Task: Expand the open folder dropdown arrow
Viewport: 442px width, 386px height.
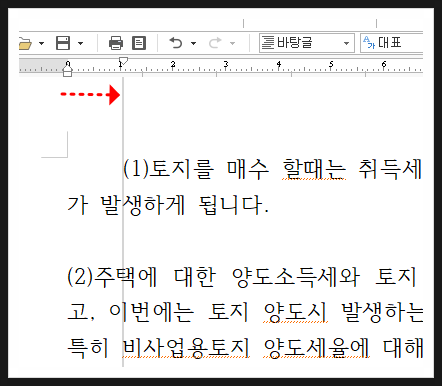Action: click(41, 43)
